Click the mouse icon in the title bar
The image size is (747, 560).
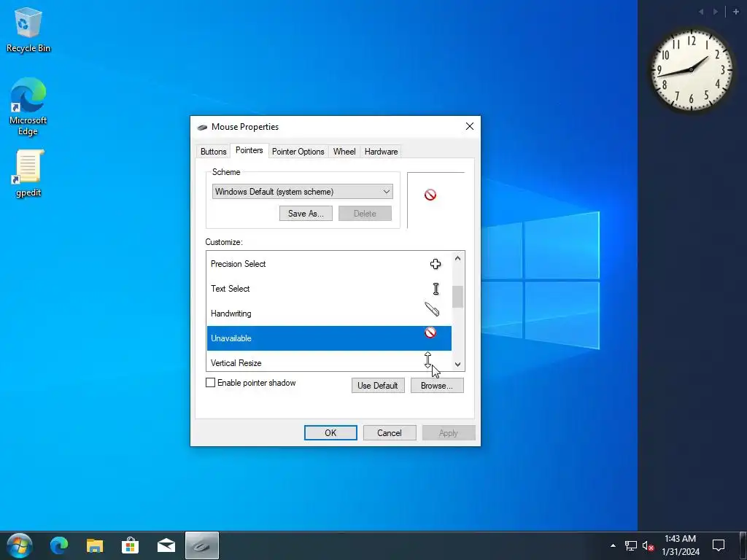tap(202, 127)
